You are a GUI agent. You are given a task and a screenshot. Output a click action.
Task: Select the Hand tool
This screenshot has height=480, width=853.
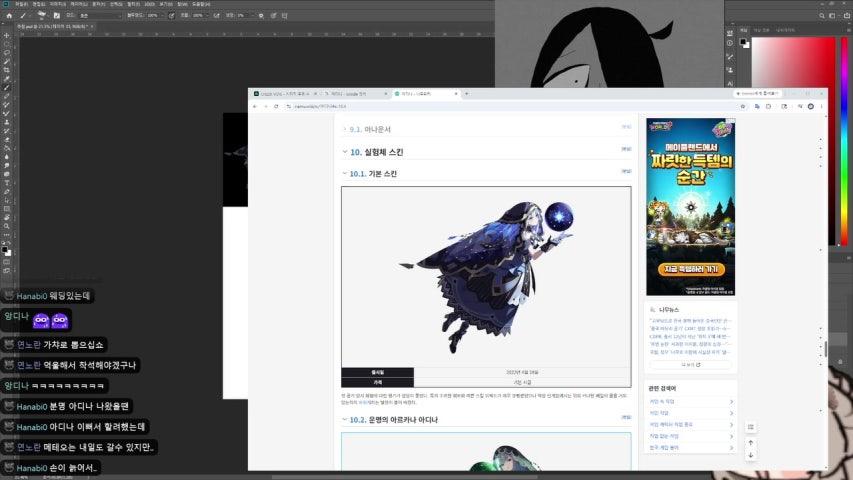(7, 218)
